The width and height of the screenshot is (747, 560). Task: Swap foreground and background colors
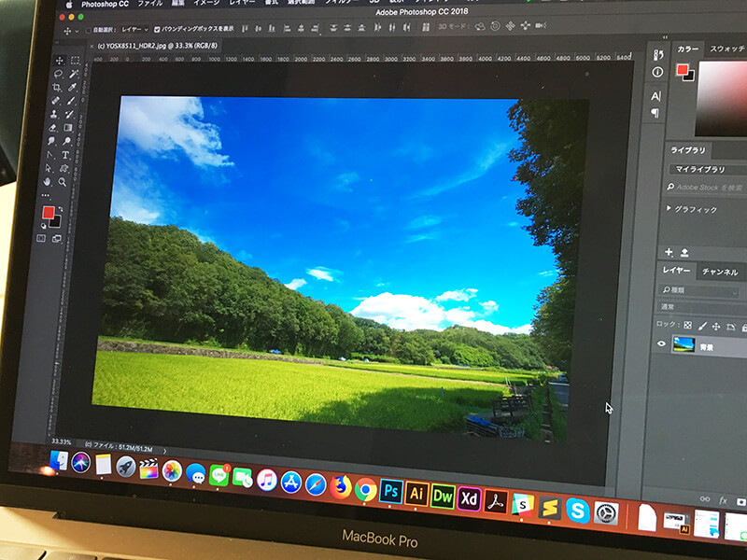click(61, 209)
